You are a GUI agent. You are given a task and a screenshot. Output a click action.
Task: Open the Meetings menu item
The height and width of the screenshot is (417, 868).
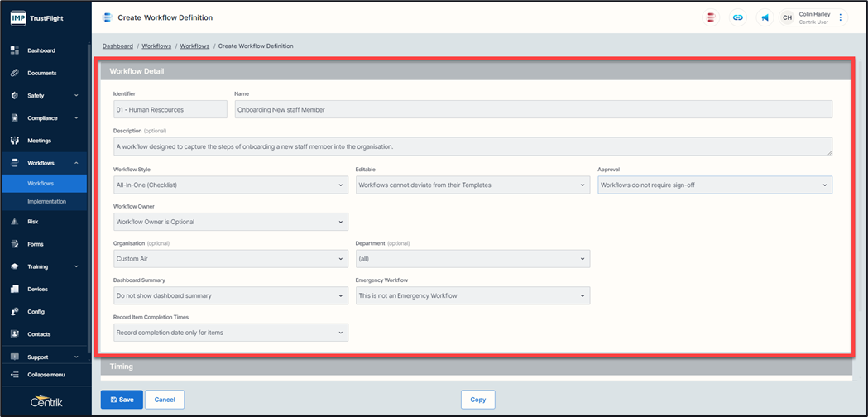click(x=39, y=141)
